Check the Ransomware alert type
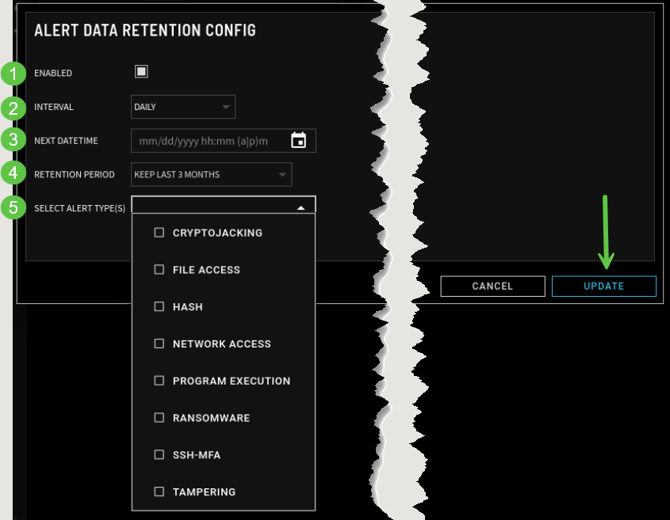 tap(159, 418)
